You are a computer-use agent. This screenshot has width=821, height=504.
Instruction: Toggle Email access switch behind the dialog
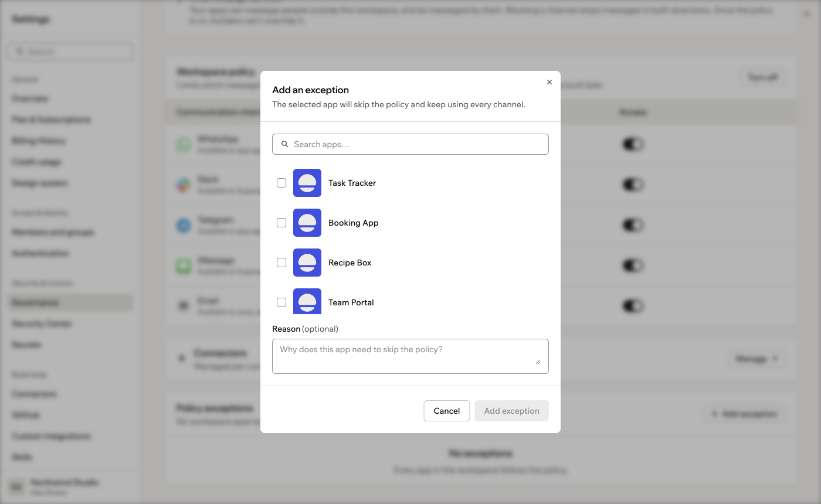tap(633, 306)
